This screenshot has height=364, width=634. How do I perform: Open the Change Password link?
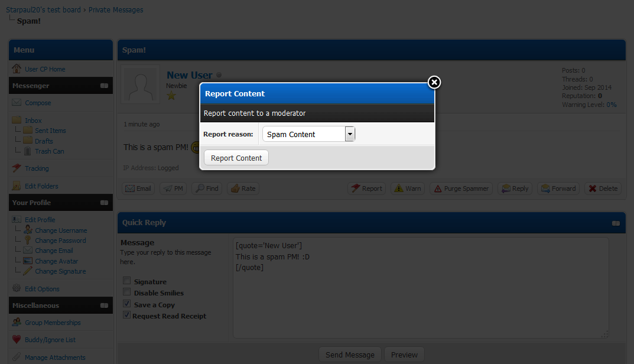[x=60, y=240]
